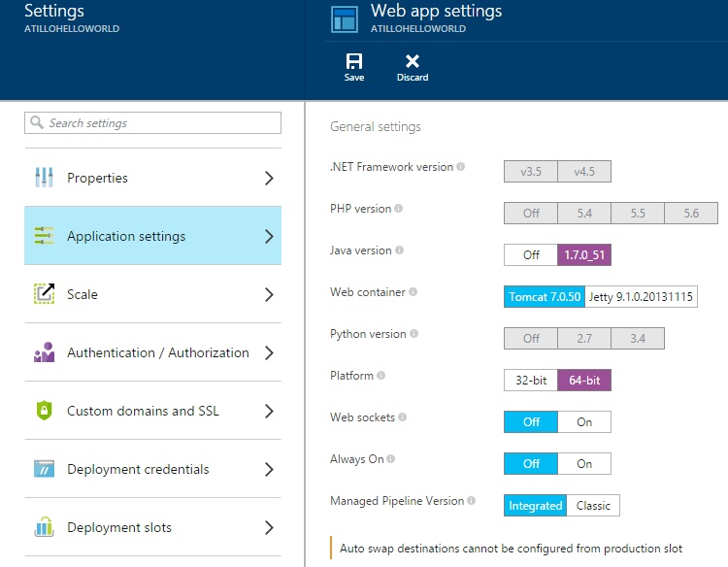Expand Custom domains and SSL chevron
Image resolution: width=728 pixels, height=567 pixels.
pyautogui.click(x=269, y=411)
